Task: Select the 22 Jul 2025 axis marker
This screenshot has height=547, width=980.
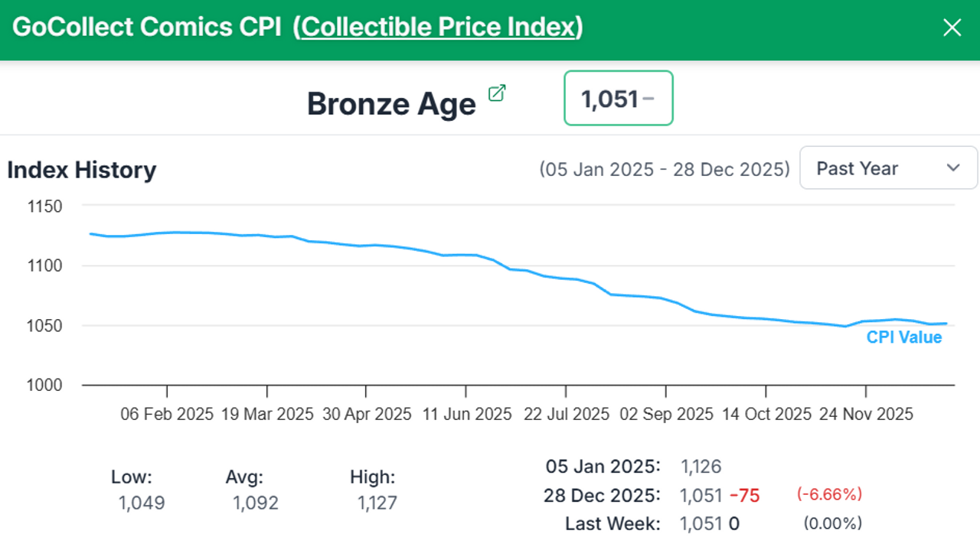Action: [567, 414]
